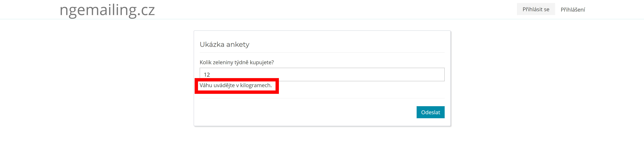Select the Kolik zeleniny týdně kupujete label
The image size is (644, 146).
(x=236, y=62)
